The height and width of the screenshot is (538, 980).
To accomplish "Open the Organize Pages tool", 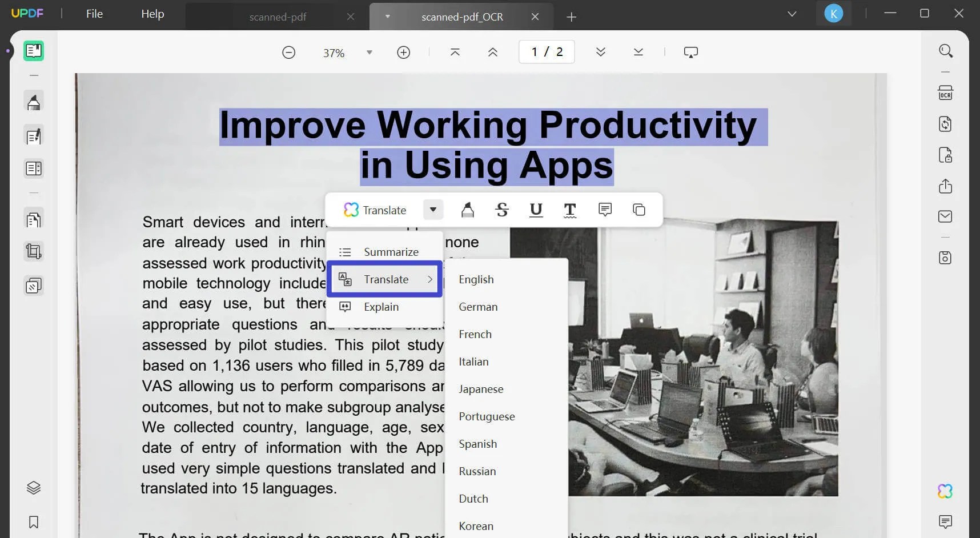I will tap(34, 168).
